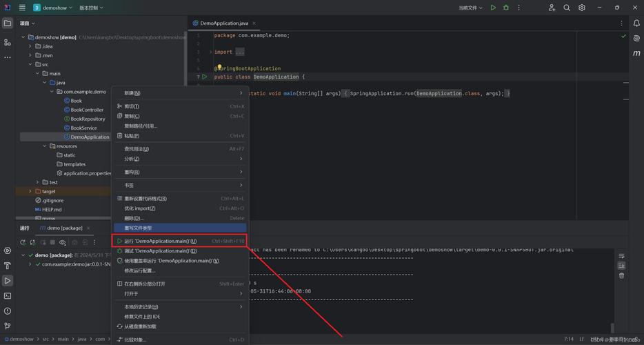Close the DemoApplication.java tab

(254, 23)
